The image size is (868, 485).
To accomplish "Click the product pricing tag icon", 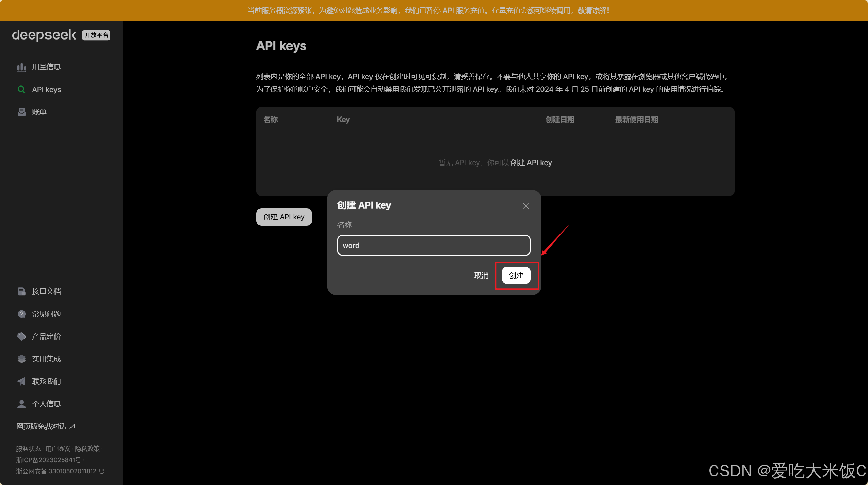I will click(21, 337).
